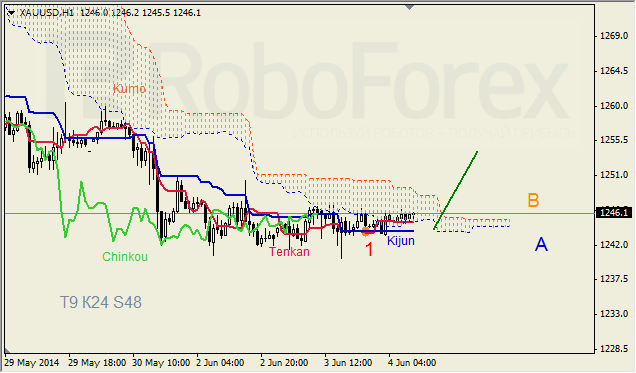Click the 1264.5 price scale value
The height and width of the screenshot is (373, 636).
[x=614, y=71]
